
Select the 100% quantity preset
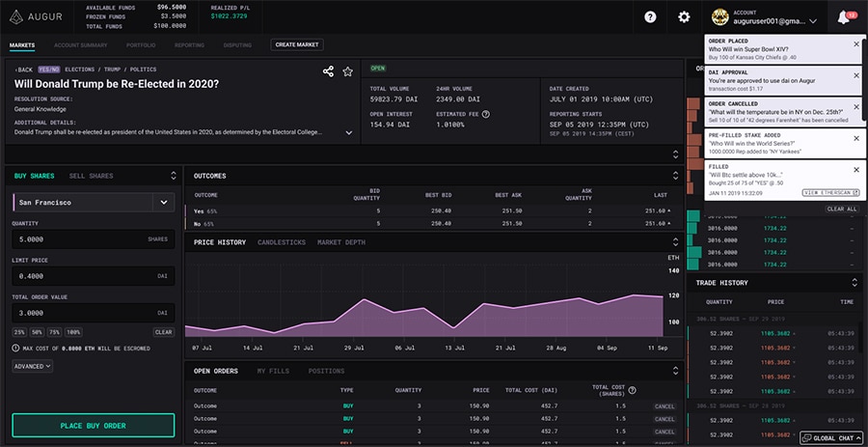(x=73, y=332)
